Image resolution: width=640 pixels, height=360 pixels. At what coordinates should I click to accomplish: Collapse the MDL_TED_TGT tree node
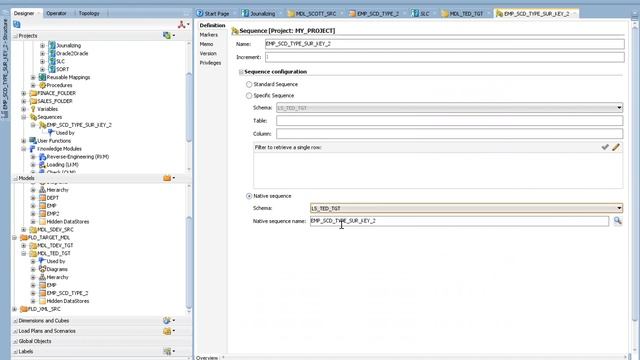(x=24, y=253)
